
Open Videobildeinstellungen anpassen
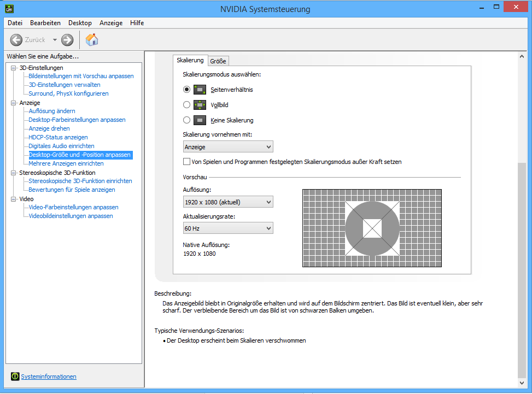(x=71, y=216)
